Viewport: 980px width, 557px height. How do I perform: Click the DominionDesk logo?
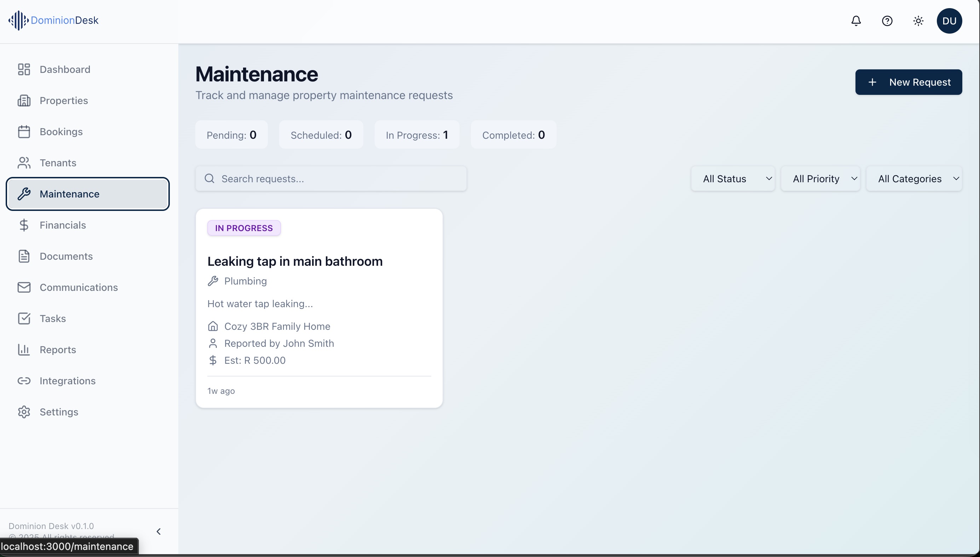click(53, 20)
